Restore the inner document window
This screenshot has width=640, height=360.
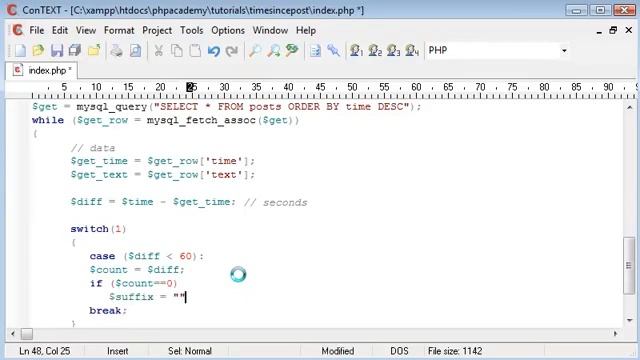[x=613, y=30]
